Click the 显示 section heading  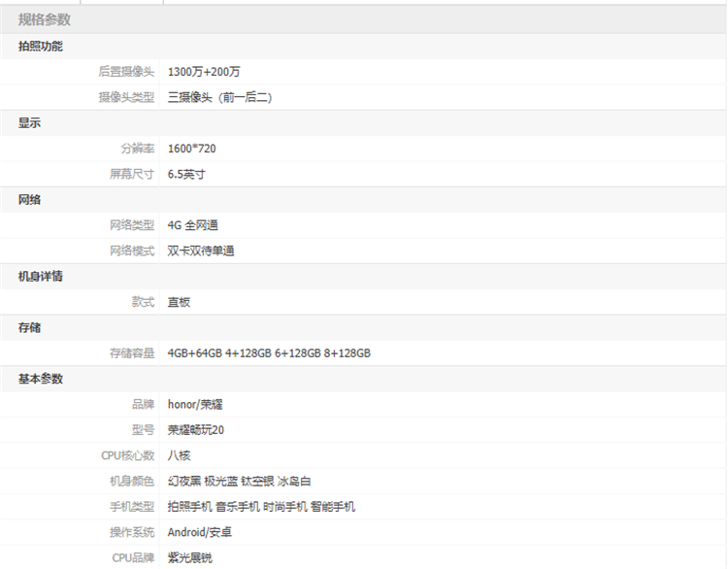pyautogui.click(x=29, y=122)
